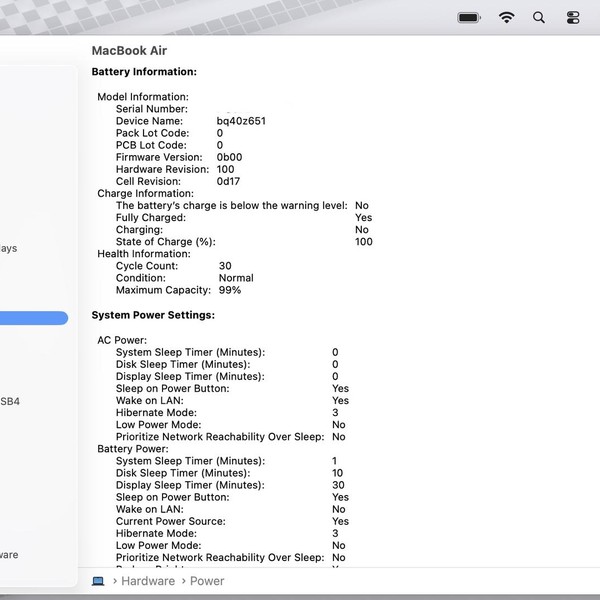Click Cycle Count value 30

[225, 266]
